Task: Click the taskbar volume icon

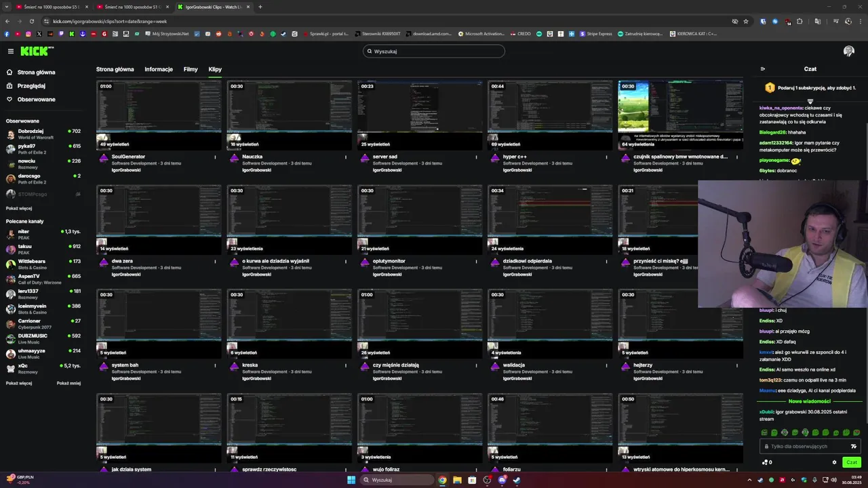Action: tap(833, 480)
